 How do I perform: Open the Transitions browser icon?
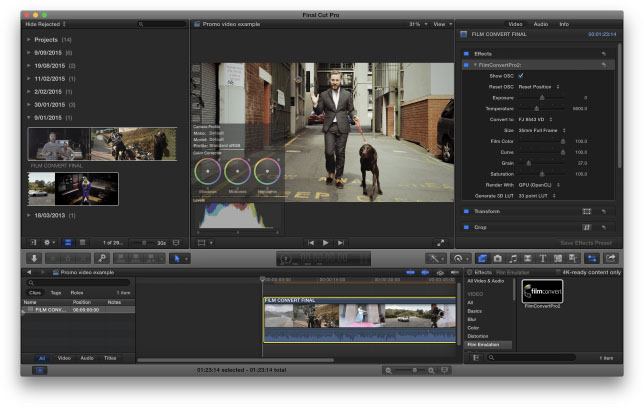tap(528, 259)
